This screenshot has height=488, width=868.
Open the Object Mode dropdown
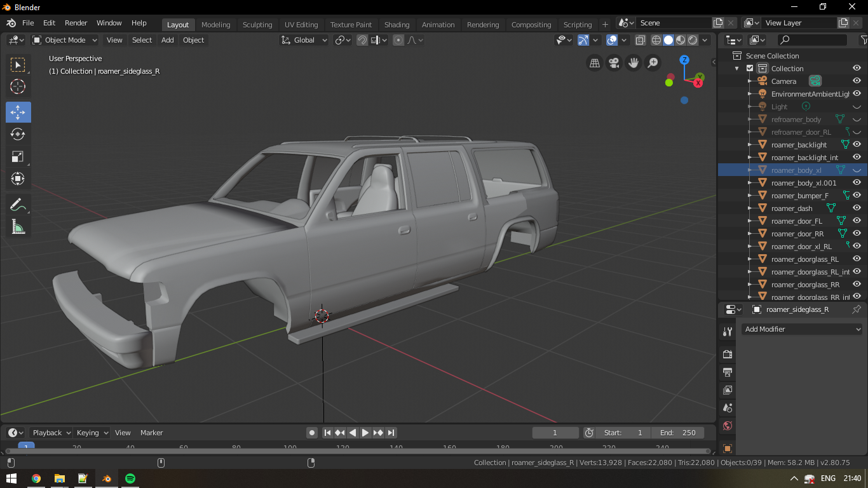[65, 40]
